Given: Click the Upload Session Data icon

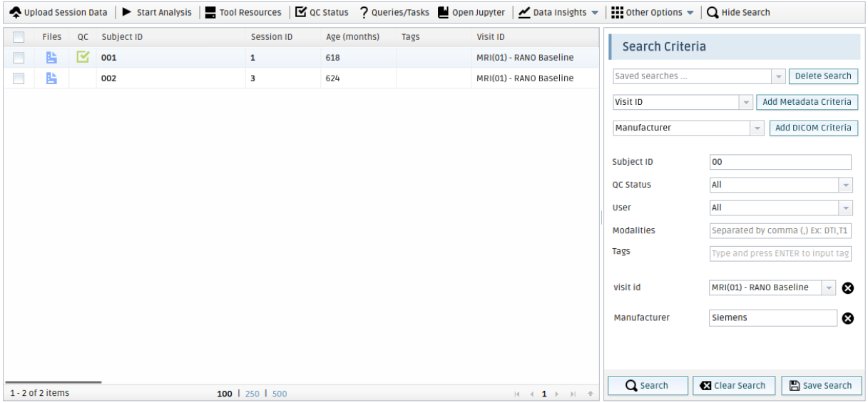Looking at the screenshot, I should click(15, 12).
